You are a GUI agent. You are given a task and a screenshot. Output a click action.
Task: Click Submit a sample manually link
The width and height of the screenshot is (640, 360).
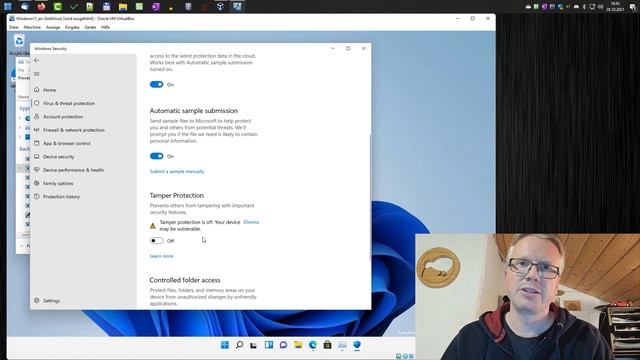(177, 171)
